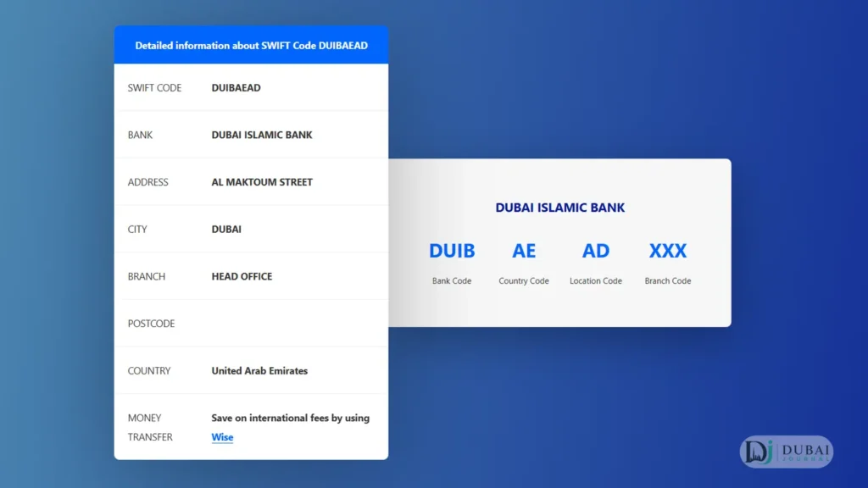868x488 pixels.
Task: Click the DUBAI city value
Action: pyautogui.click(x=226, y=229)
